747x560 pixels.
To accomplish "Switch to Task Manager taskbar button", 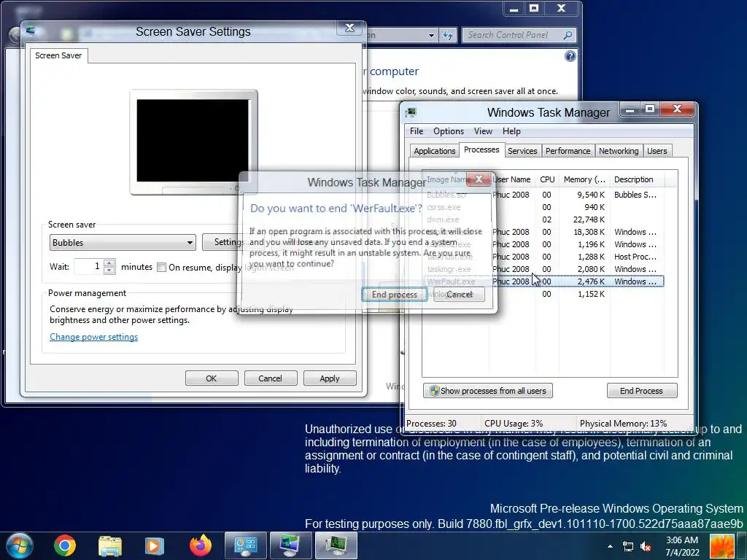I will pyautogui.click(x=336, y=545).
